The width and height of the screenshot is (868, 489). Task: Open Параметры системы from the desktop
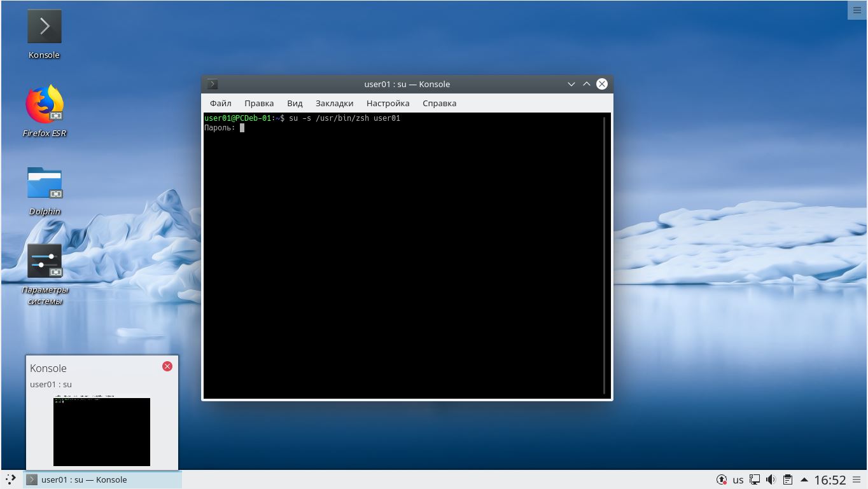pyautogui.click(x=44, y=261)
